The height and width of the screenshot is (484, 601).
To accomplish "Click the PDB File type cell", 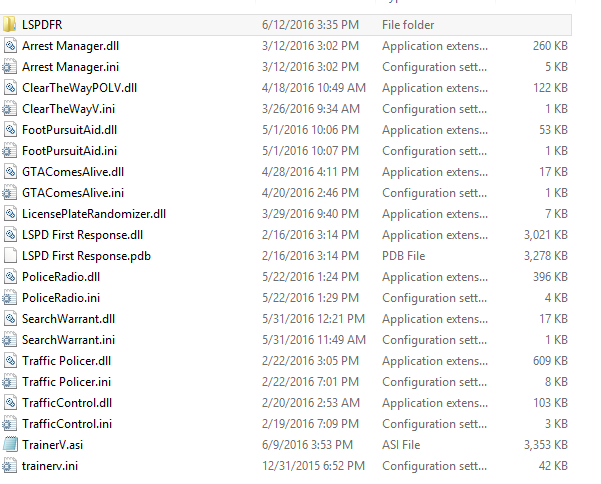I will point(403,256).
